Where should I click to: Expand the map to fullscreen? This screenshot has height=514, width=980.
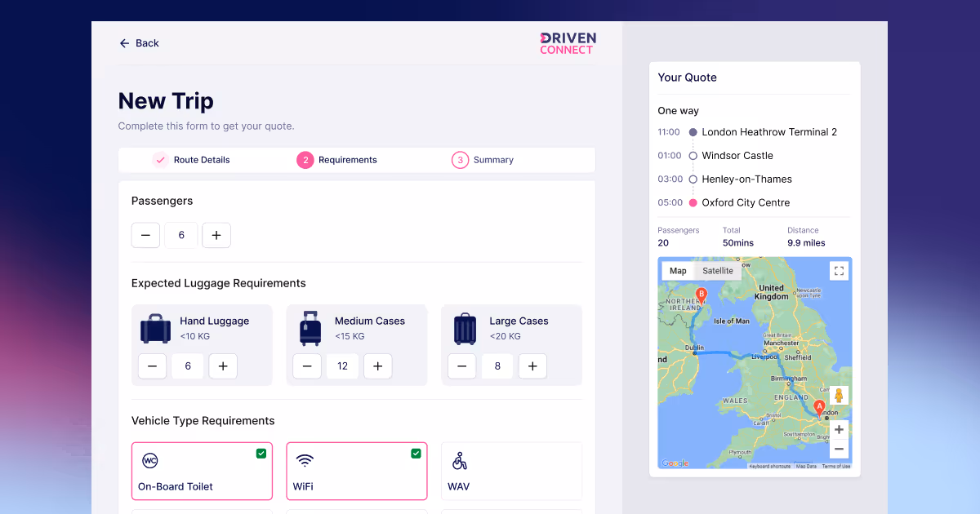click(x=839, y=270)
